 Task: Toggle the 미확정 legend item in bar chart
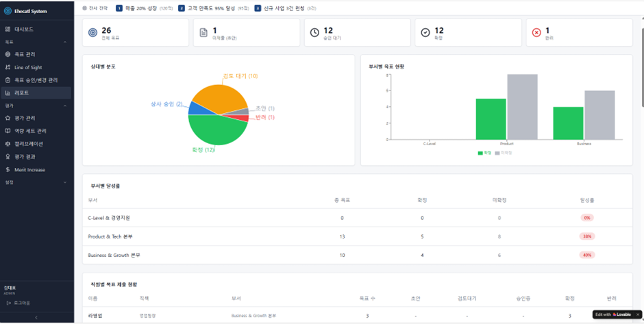click(x=503, y=153)
